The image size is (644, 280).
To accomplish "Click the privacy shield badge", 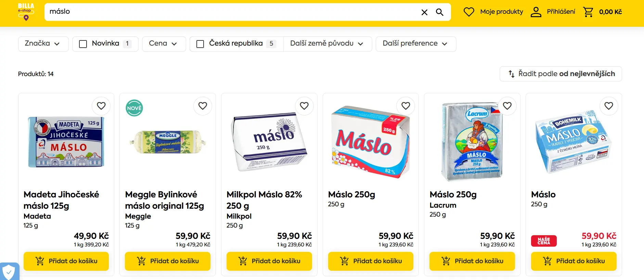I will pos(9,272).
